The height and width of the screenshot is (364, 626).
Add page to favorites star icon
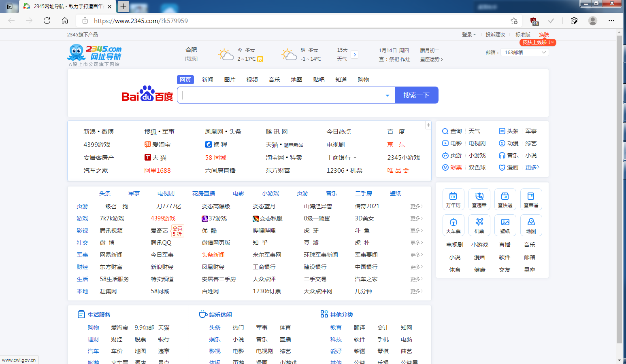point(514,21)
